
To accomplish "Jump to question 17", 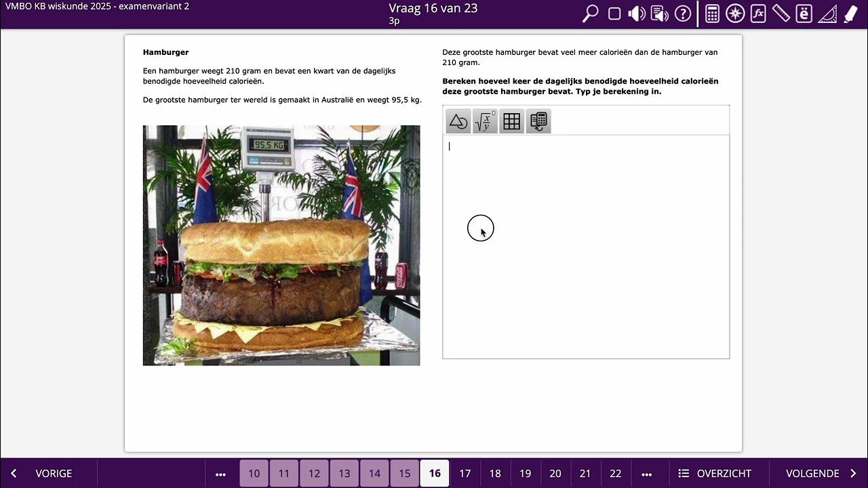I will tap(465, 474).
